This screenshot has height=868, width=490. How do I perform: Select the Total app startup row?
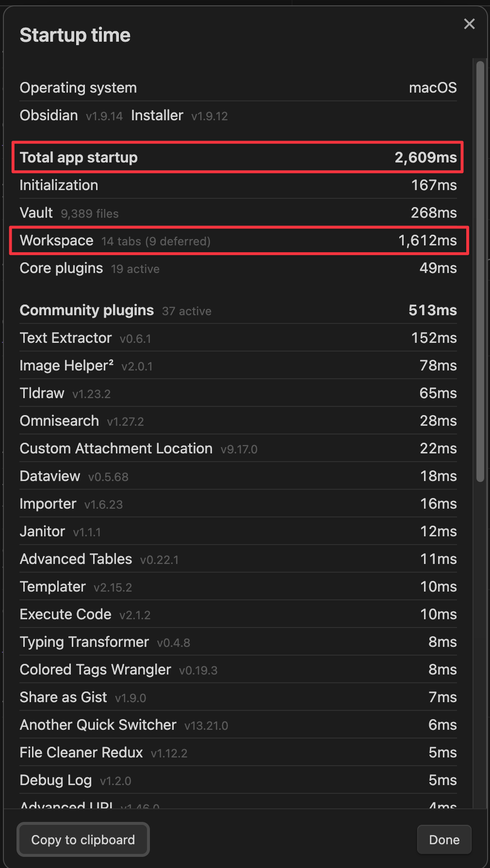pyautogui.click(x=238, y=157)
